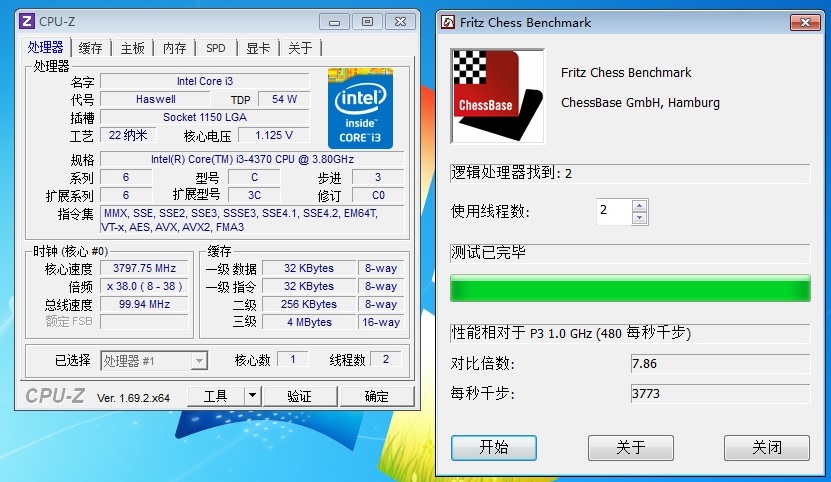Click the 二级 cache 256 KBytes value

point(309,304)
